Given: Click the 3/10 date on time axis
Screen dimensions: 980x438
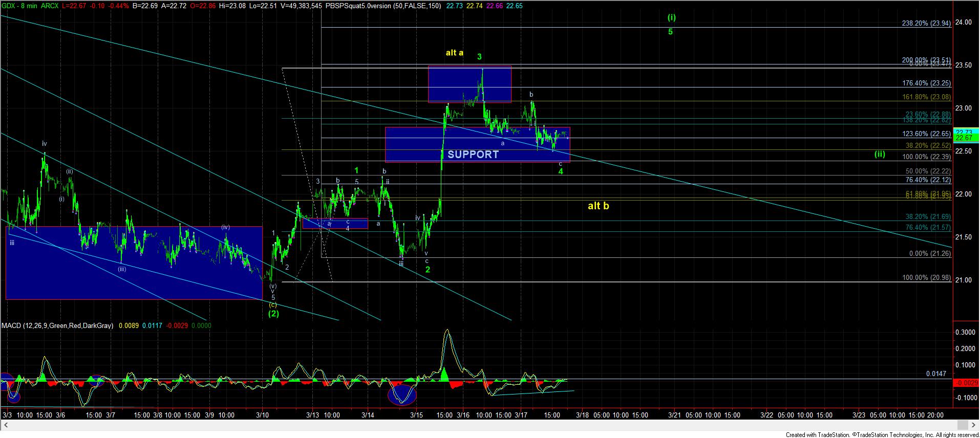Looking at the screenshot, I should tap(263, 415).
